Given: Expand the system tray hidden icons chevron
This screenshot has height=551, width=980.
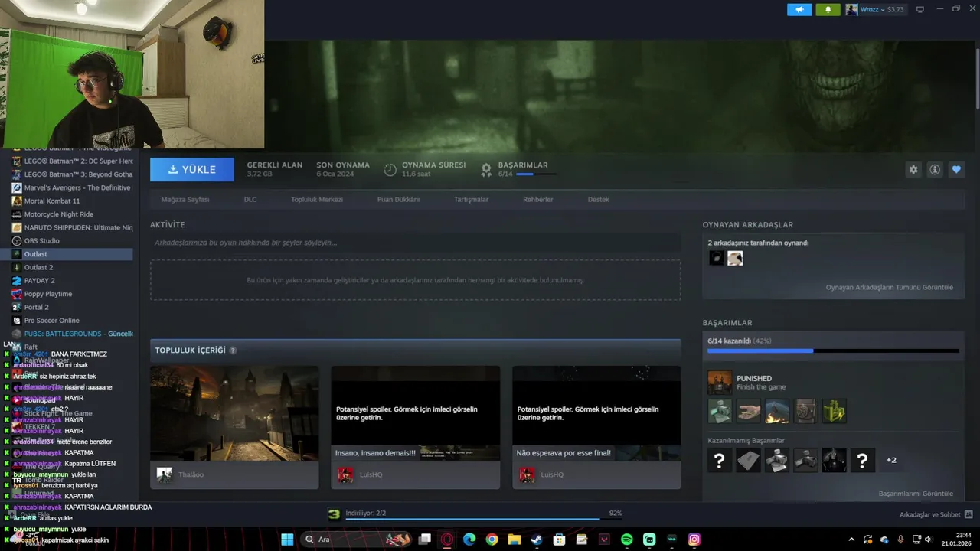Looking at the screenshot, I should point(851,540).
